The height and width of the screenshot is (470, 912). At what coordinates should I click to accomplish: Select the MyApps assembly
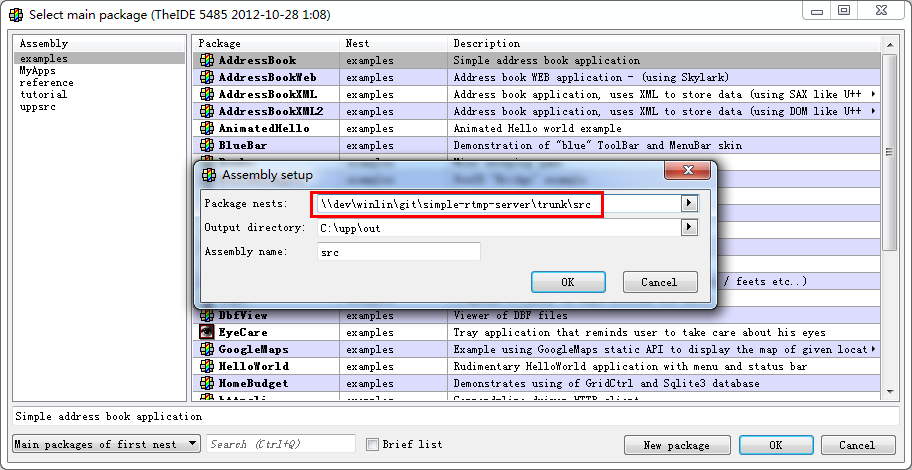click(x=37, y=71)
